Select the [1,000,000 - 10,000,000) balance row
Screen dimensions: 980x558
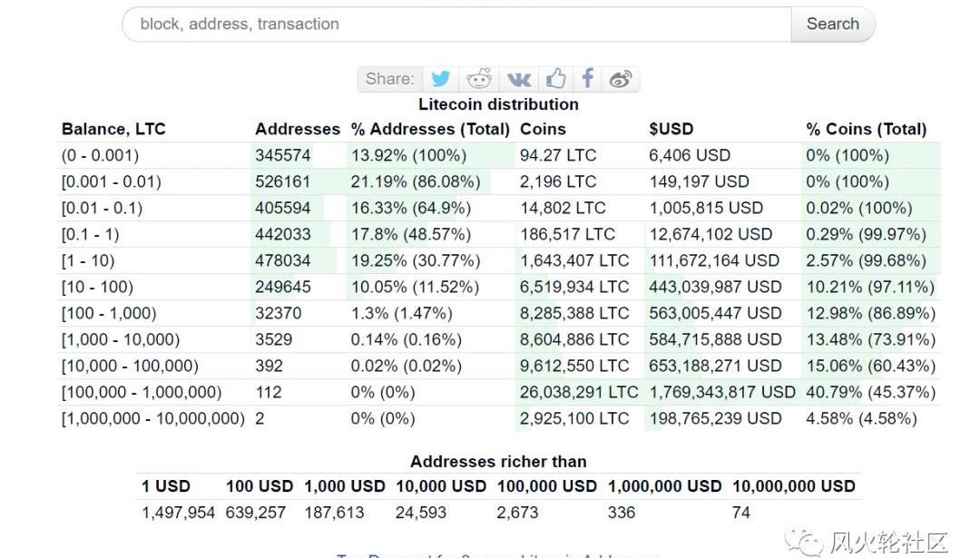coord(152,418)
